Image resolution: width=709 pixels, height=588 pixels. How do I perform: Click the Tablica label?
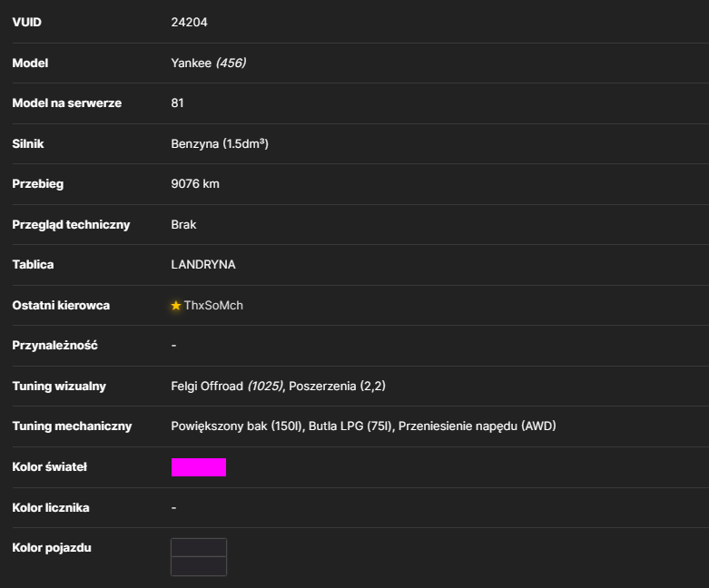coord(33,265)
